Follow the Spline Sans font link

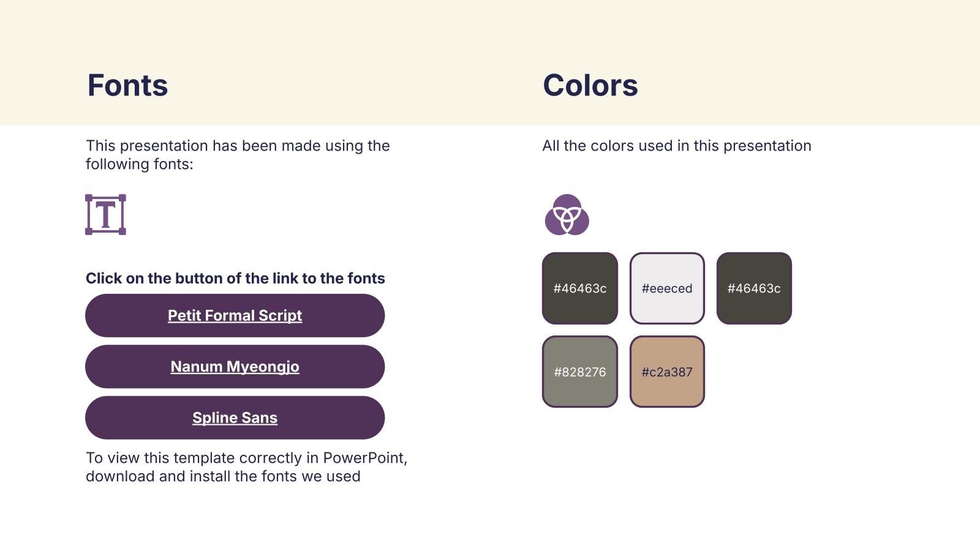(x=235, y=418)
